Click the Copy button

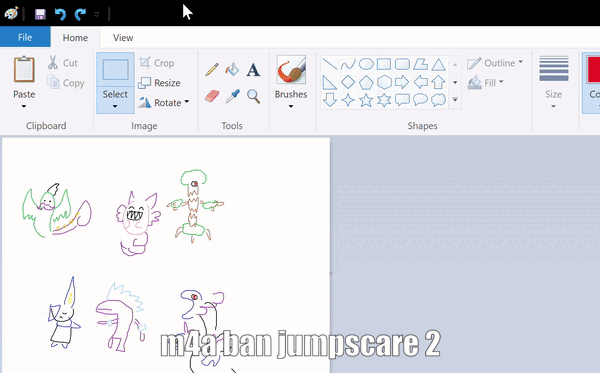(x=65, y=83)
